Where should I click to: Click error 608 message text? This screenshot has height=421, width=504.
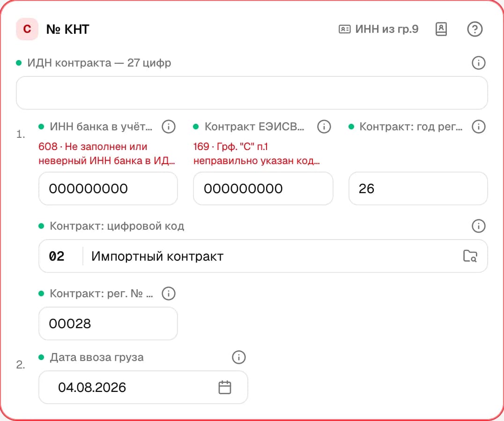coord(107,153)
